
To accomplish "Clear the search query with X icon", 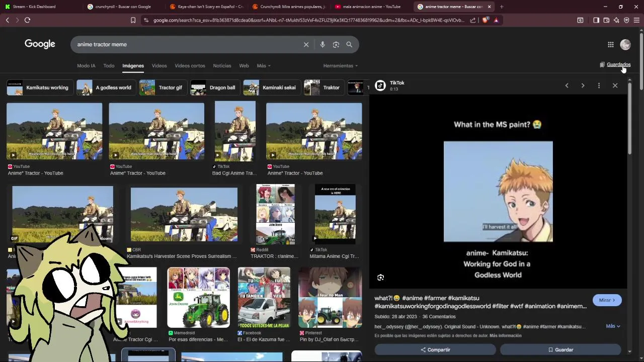I will [x=306, y=44].
